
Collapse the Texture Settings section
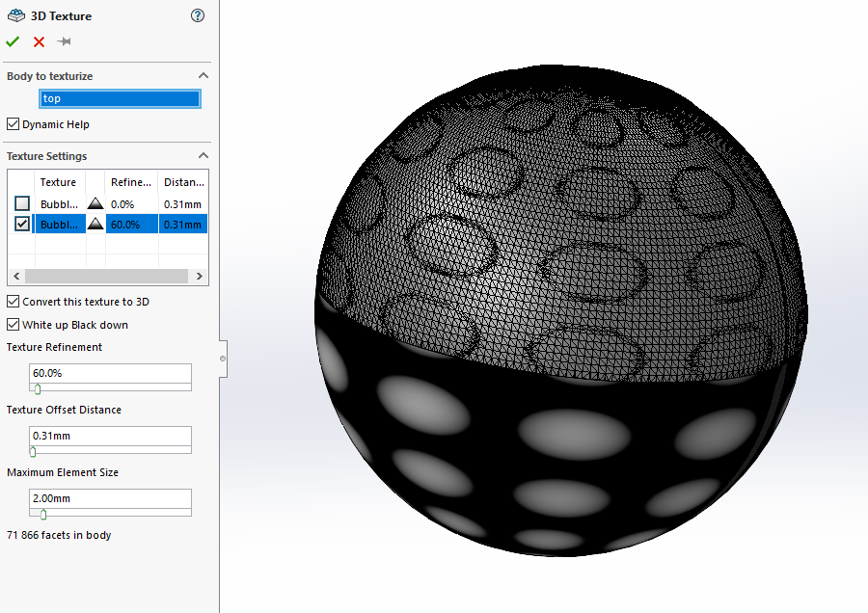(203, 156)
